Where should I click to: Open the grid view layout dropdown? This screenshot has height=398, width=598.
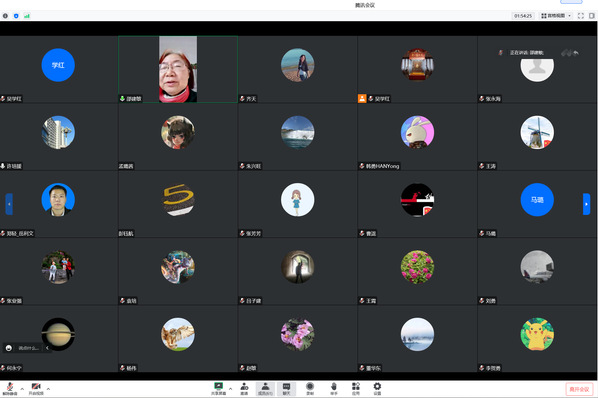(556, 16)
